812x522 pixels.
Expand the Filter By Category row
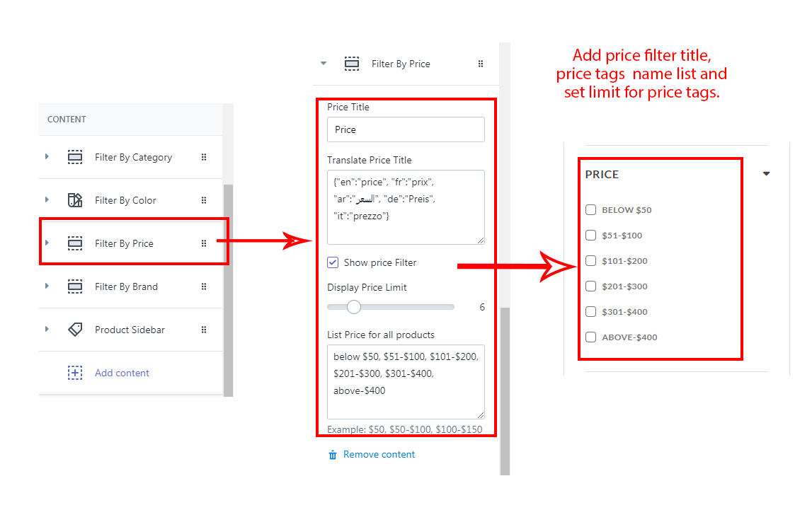[x=47, y=157]
